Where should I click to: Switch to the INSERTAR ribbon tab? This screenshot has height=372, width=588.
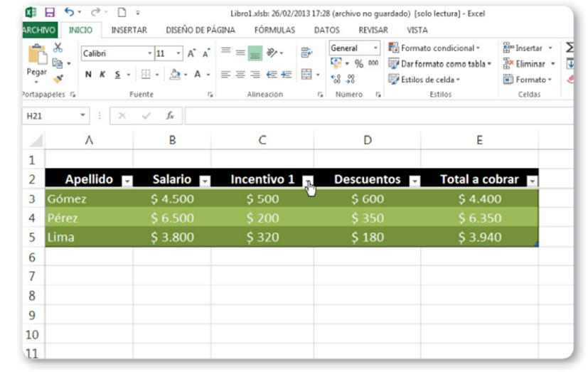[x=129, y=30]
